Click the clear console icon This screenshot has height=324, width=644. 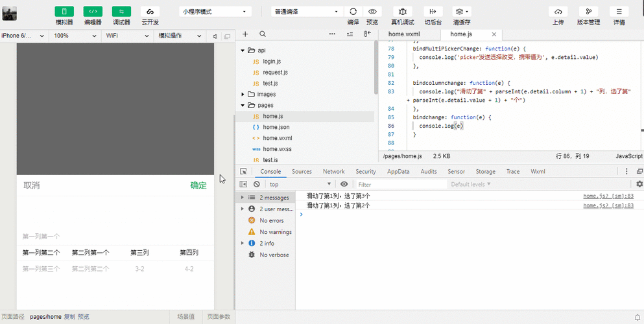257,185
